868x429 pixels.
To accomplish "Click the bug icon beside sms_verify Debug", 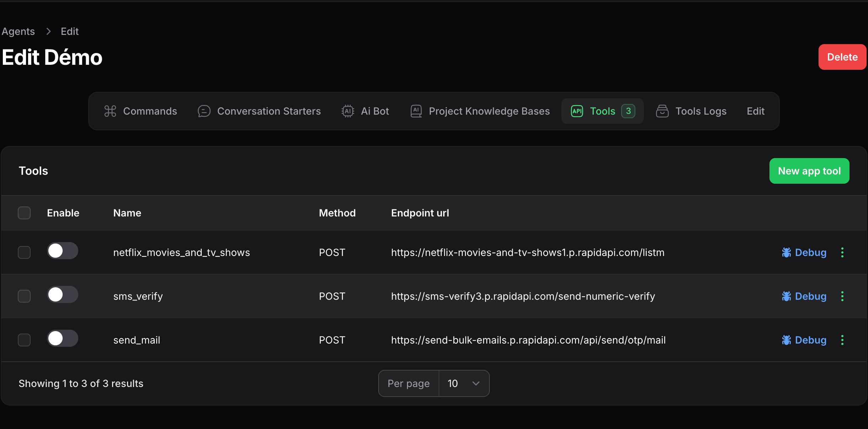I will pyautogui.click(x=787, y=296).
